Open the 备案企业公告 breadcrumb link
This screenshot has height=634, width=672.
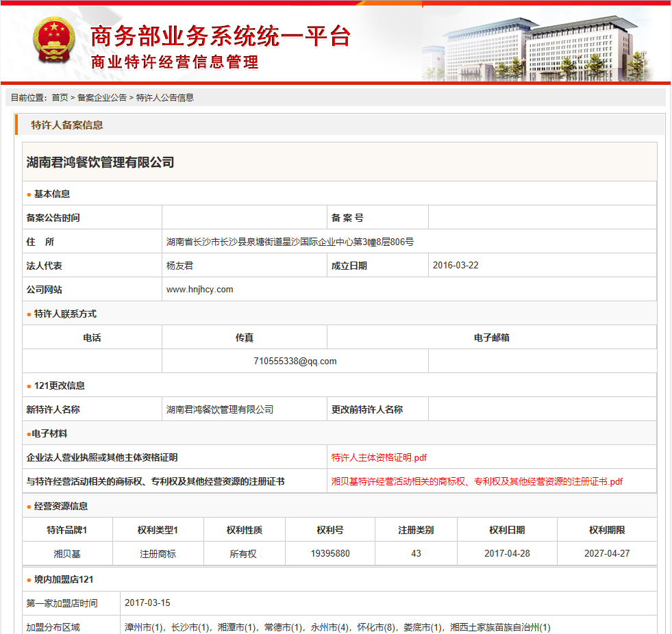102,98
